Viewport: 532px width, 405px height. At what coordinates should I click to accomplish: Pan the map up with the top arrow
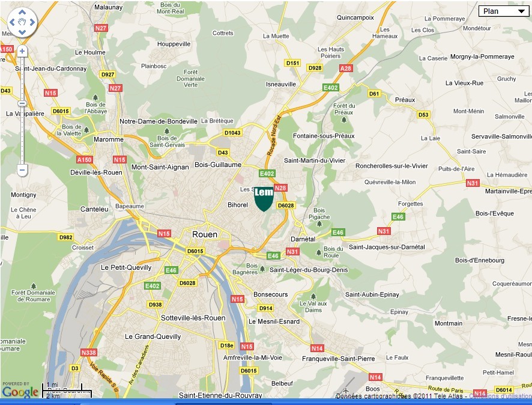coord(22,13)
